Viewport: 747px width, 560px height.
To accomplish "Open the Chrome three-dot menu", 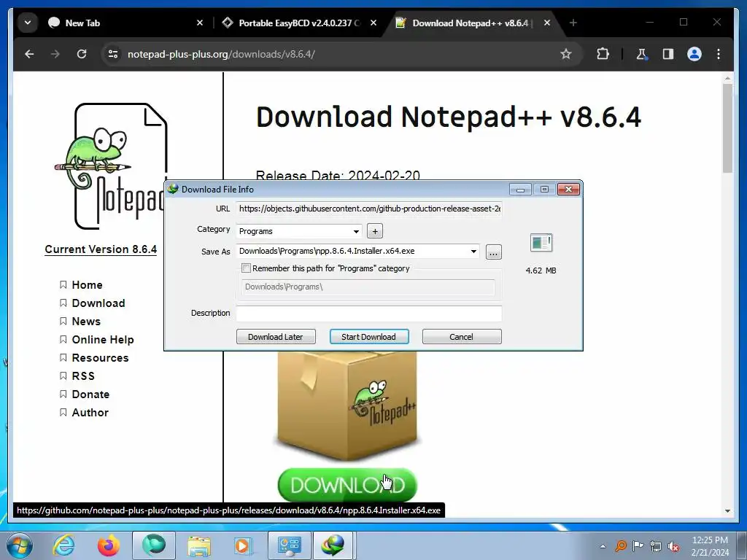I will tap(719, 54).
